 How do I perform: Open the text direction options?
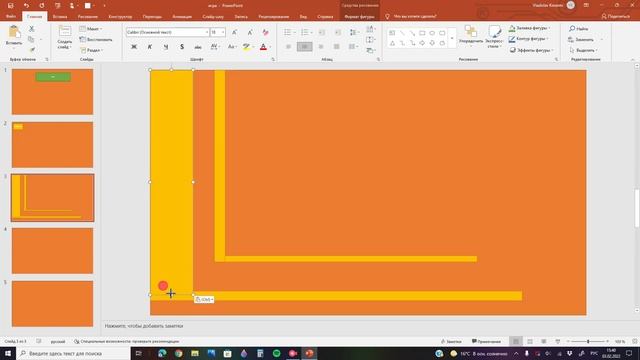click(x=370, y=29)
